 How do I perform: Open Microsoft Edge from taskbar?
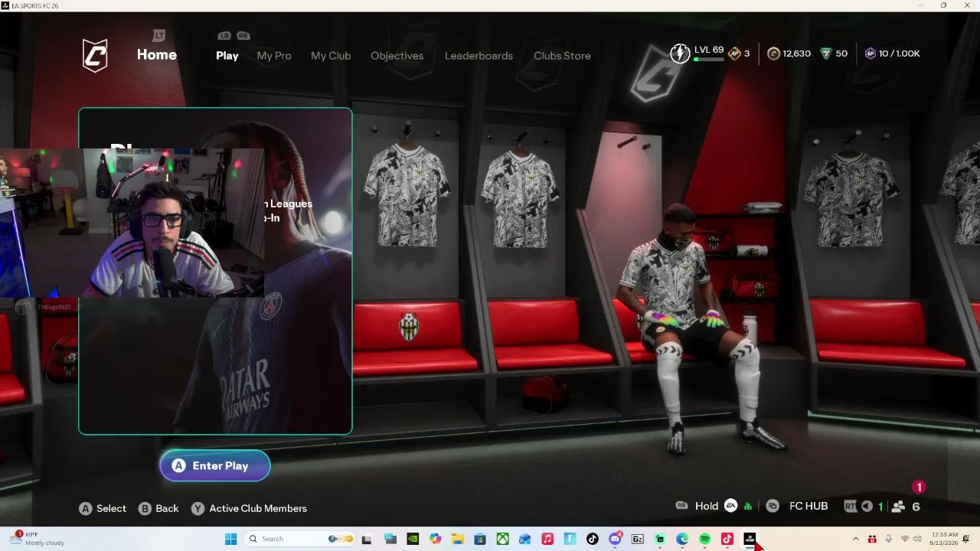click(682, 539)
